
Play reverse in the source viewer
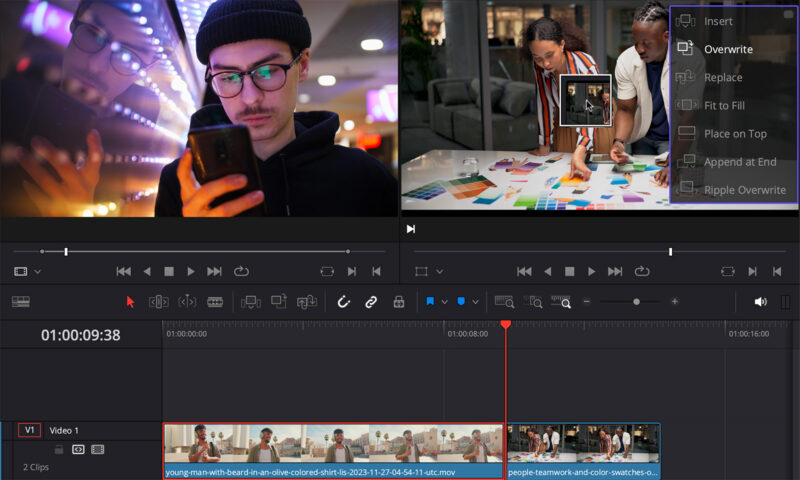click(x=147, y=271)
